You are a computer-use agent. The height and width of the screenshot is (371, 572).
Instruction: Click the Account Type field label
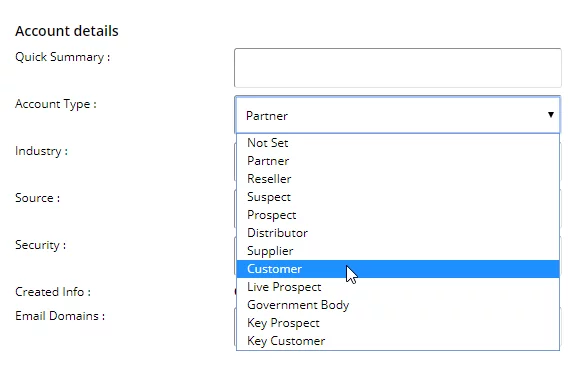click(x=56, y=104)
